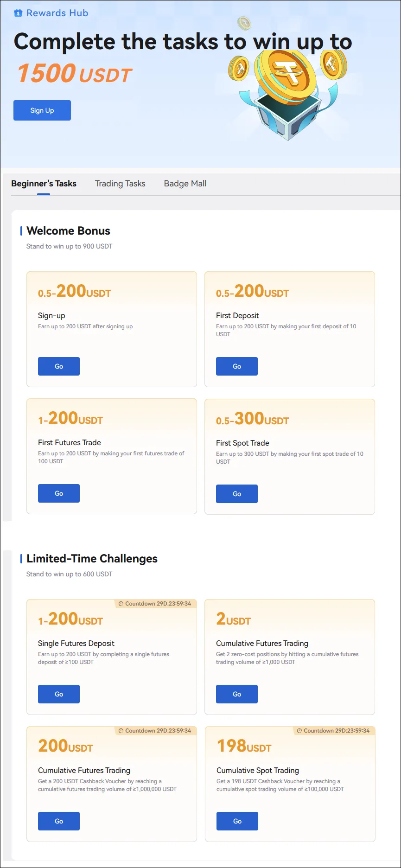Select the Beginner's Tasks tab
The height and width of the screenshot is (868, 401).
click(44, 184)
